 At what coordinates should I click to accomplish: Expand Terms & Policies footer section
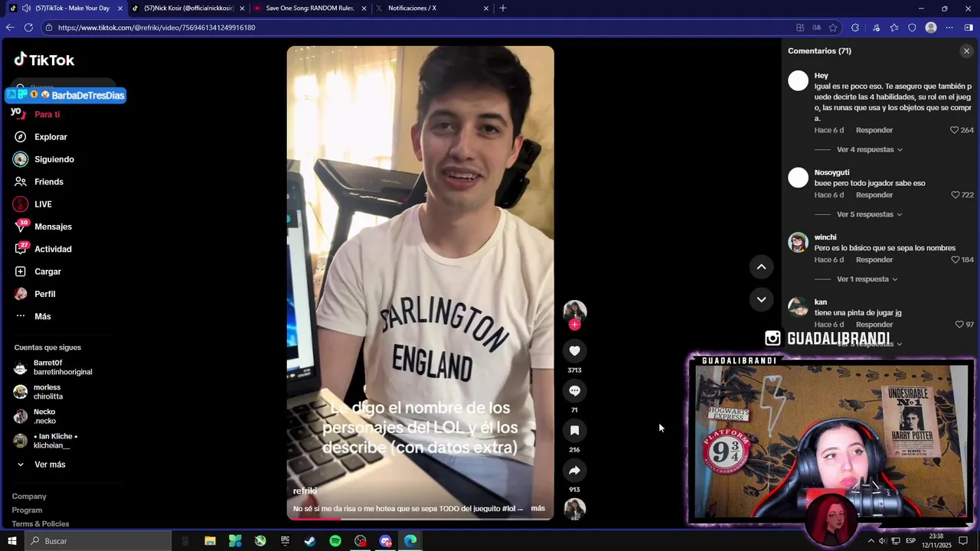point(41,524)
